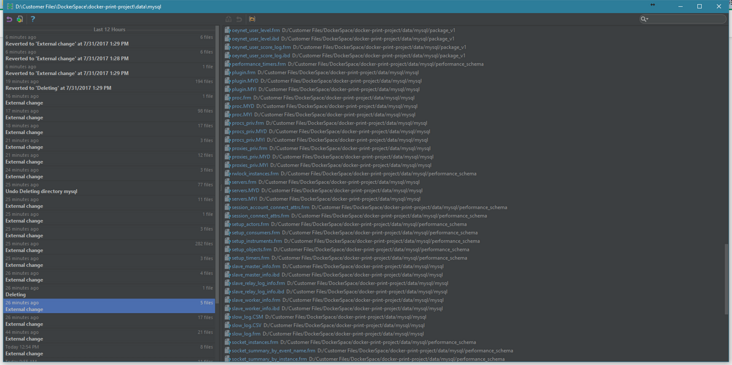
Task: Select revision Reverted to 'External change' at 1:28 PM
Action: point(109,56)
